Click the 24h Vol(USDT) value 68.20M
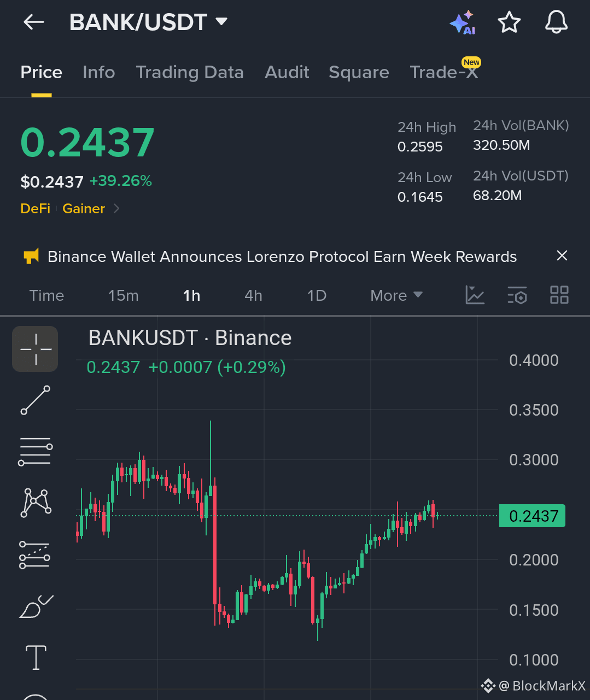The width and height of the screenshot is (590, 700). [x=497, y=195]
